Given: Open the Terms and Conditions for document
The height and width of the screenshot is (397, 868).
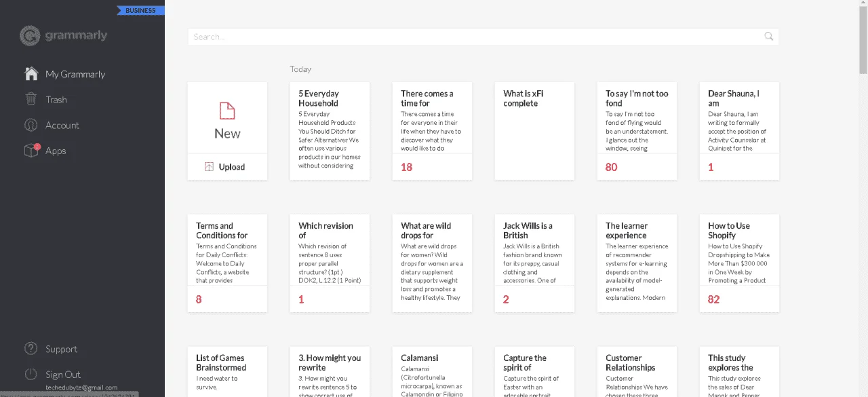Looking at the screenshot, I should click(x=227, y=263).
